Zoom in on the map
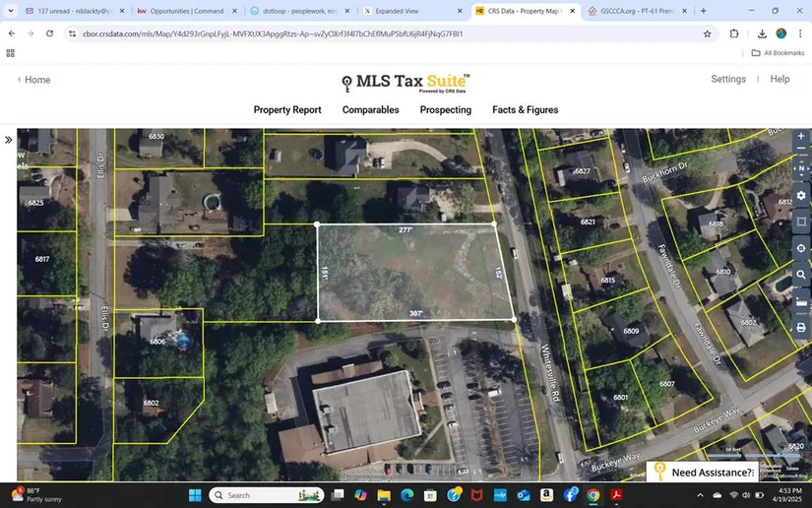The width and height of the screenshot is (812, 508). pos(801,136)
